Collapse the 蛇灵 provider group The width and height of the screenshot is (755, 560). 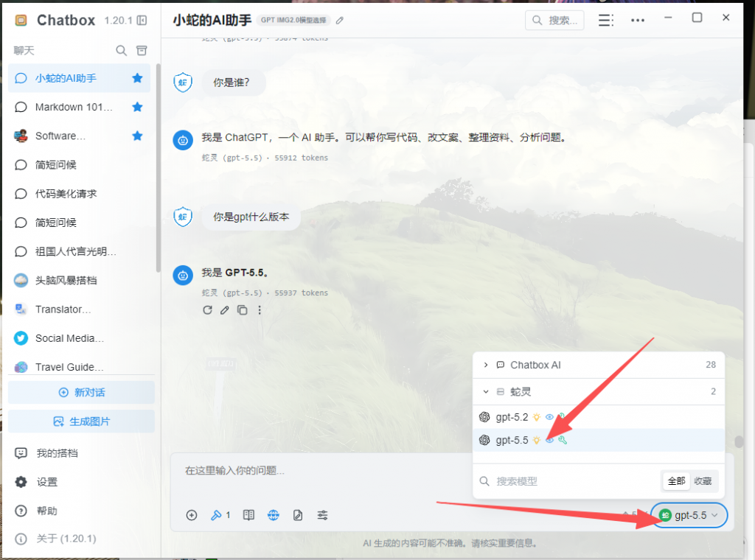486,391
